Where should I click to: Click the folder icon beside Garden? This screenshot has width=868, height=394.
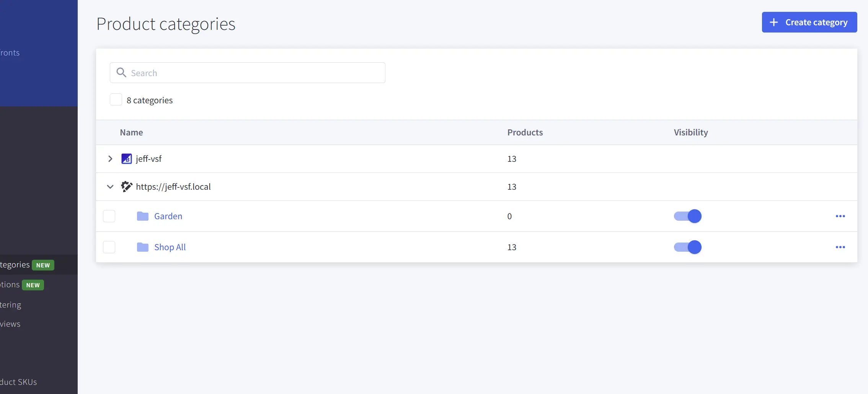point(142,216)
